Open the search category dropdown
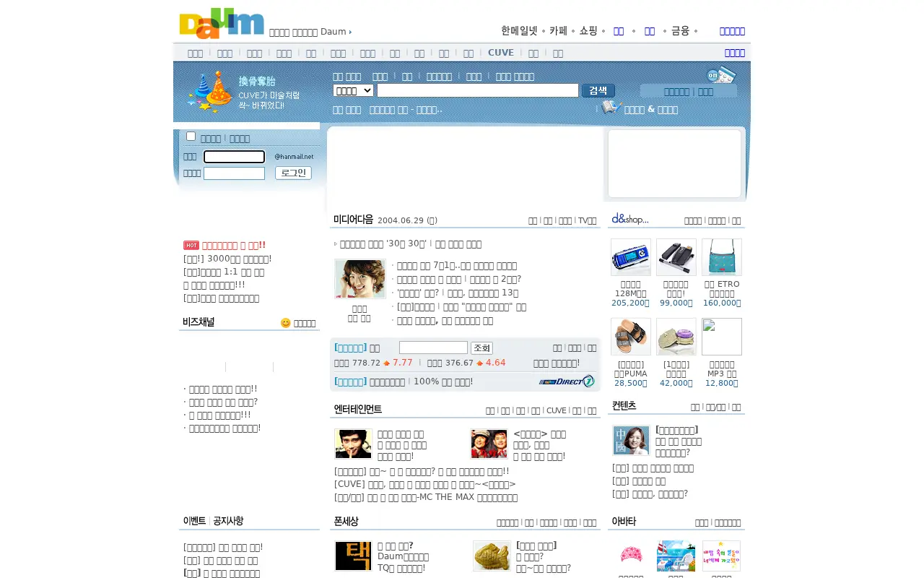 point(353,90)
